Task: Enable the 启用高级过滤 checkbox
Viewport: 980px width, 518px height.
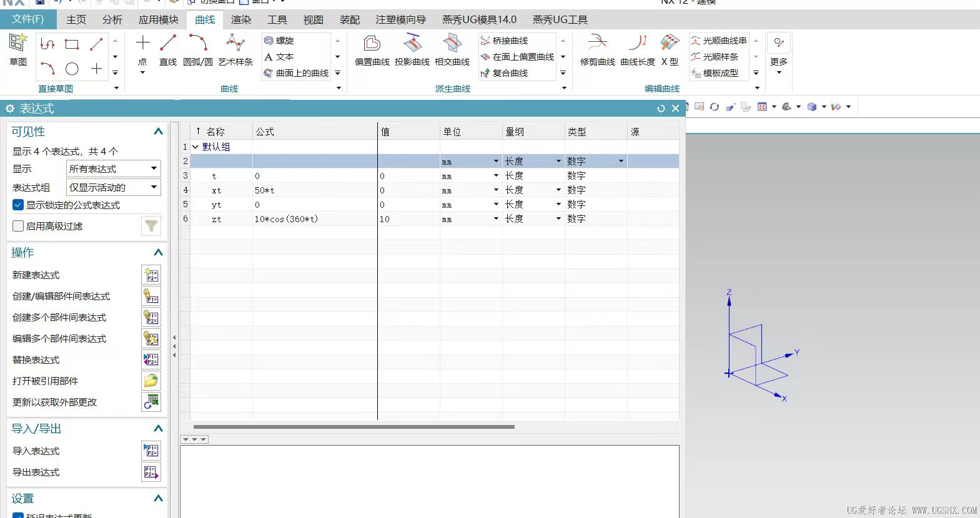Action: click(x=19, y=226)
